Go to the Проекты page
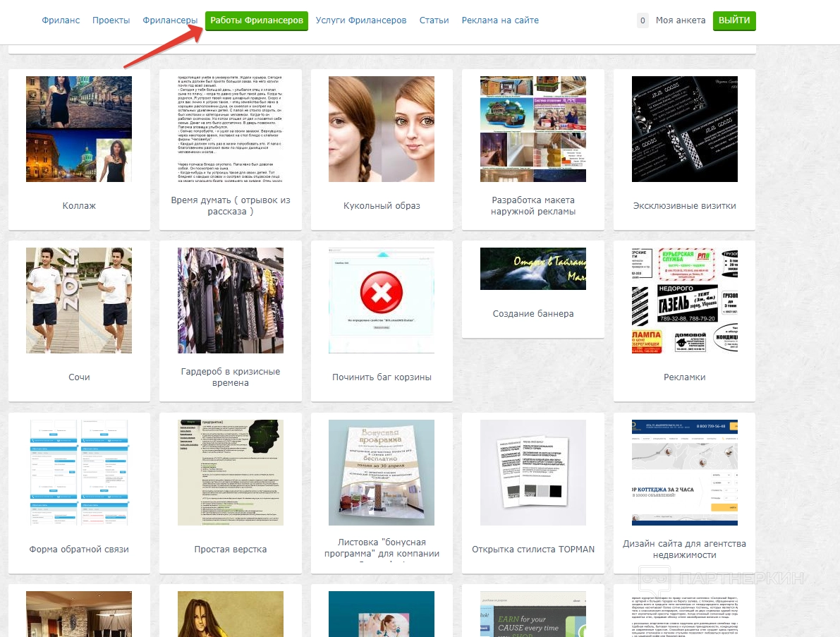 [x=111, y=20]
